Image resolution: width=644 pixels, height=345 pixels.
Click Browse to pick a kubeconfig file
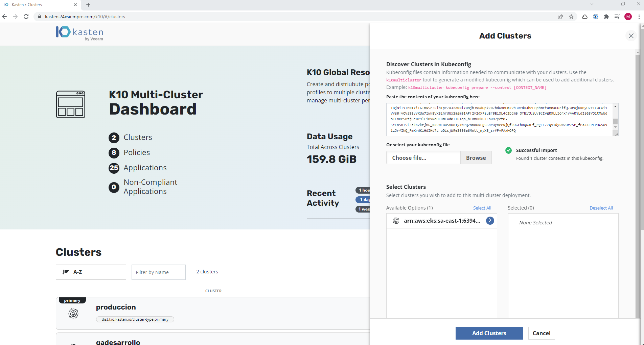click(476, 158)
